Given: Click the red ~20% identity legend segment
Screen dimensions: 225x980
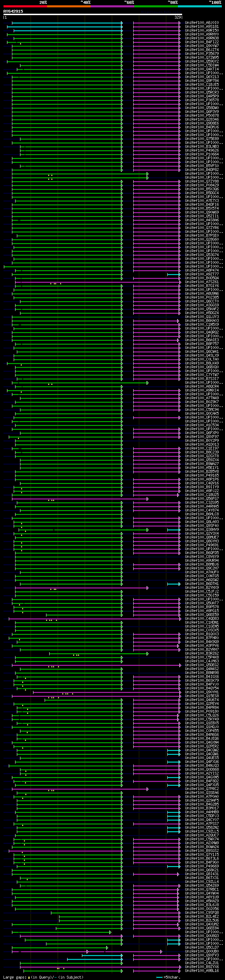Looking at the screenshot, I should point(25,6).
